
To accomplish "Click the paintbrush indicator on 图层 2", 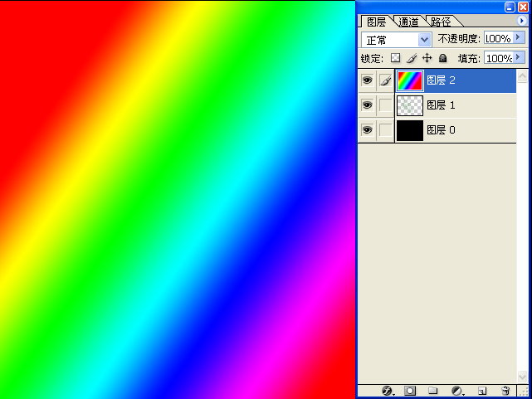I will (385, 80).
